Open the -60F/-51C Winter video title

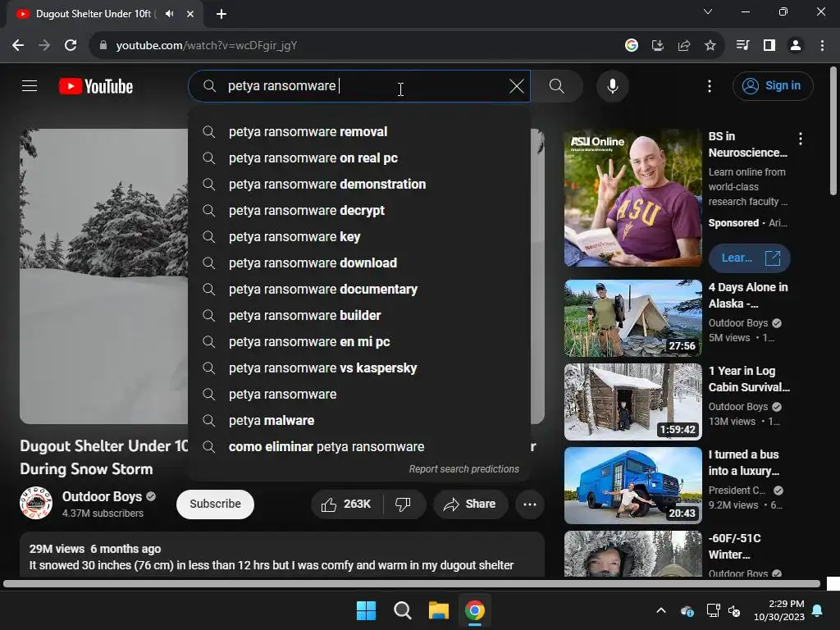coord(734,546)
